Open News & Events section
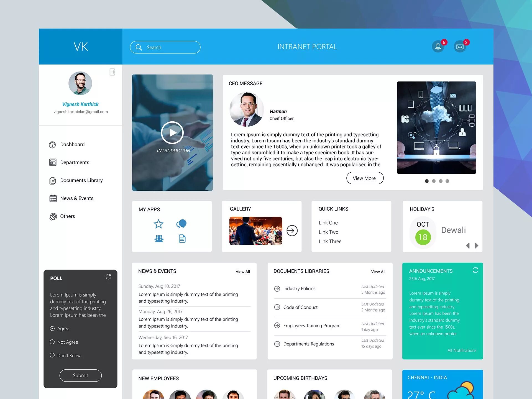The image size is (532, 399). point(77,198)
